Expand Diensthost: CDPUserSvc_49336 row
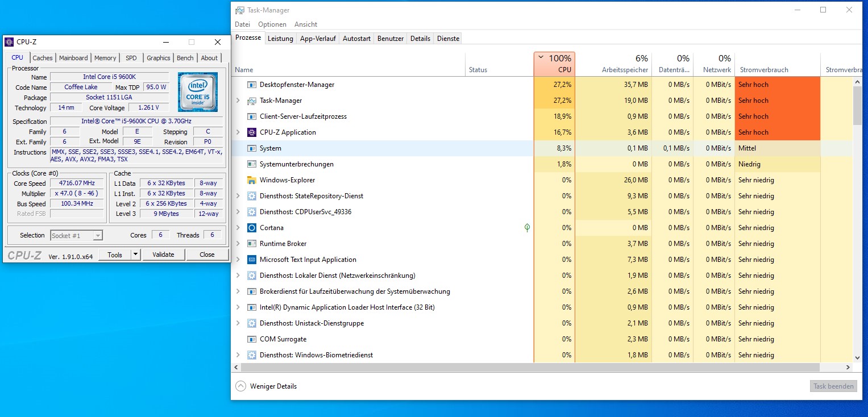This screenshot has height=417, width=868. click(x=238, y=212)
